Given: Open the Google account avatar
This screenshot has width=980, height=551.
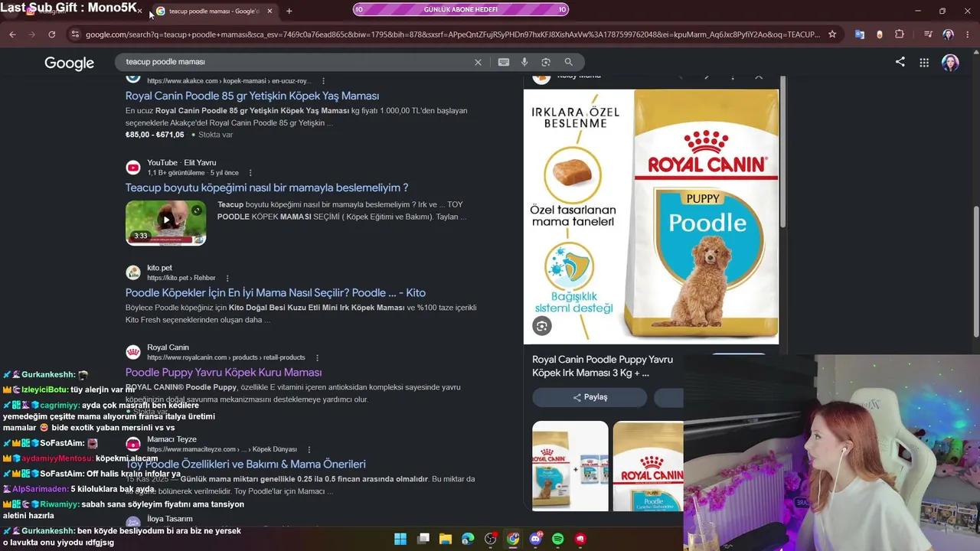Looking at the screenshot, I should point(950,63).
